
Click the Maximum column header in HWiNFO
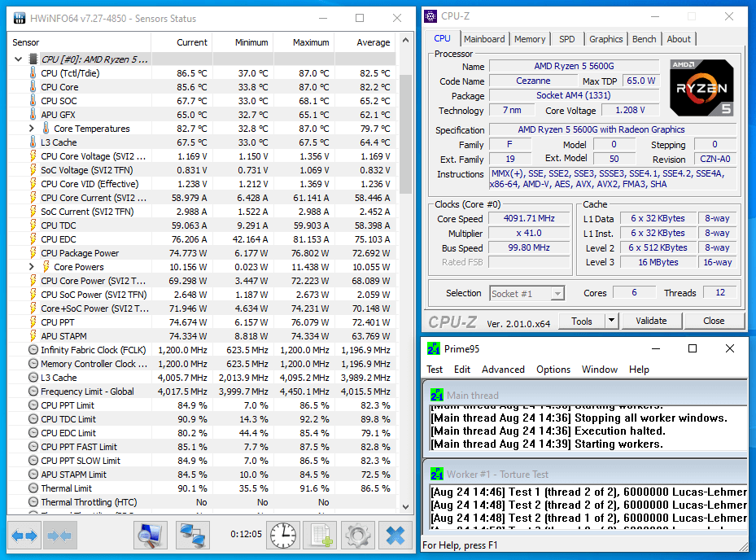pyautogui.click(x=304, y=42)
